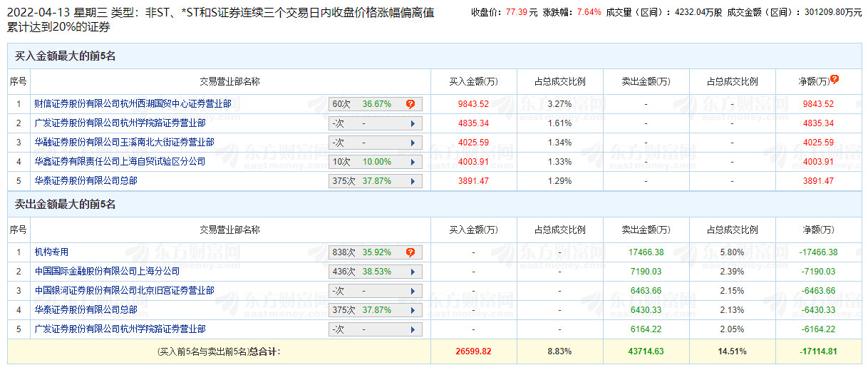Click sell amount 17466.38

(646, 252)
